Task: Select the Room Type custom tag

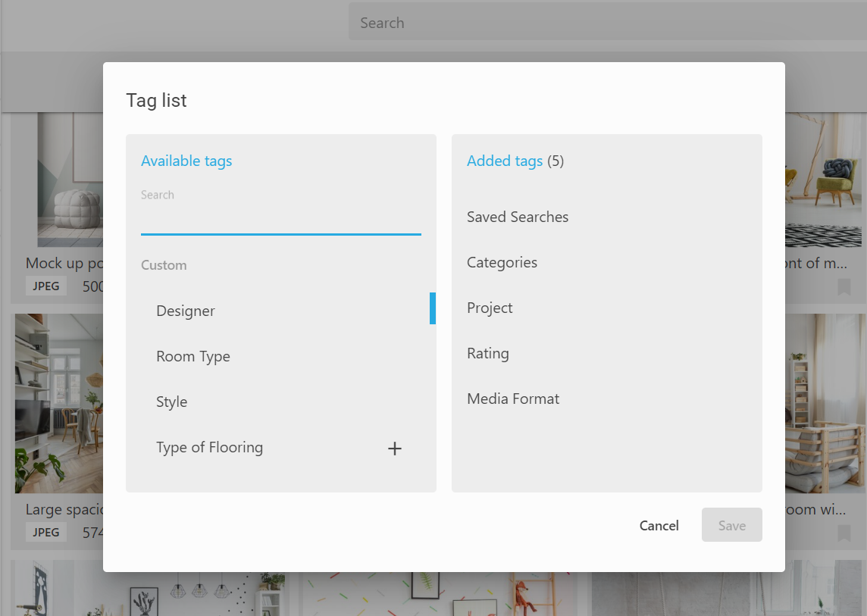Action: click(193, 356)
